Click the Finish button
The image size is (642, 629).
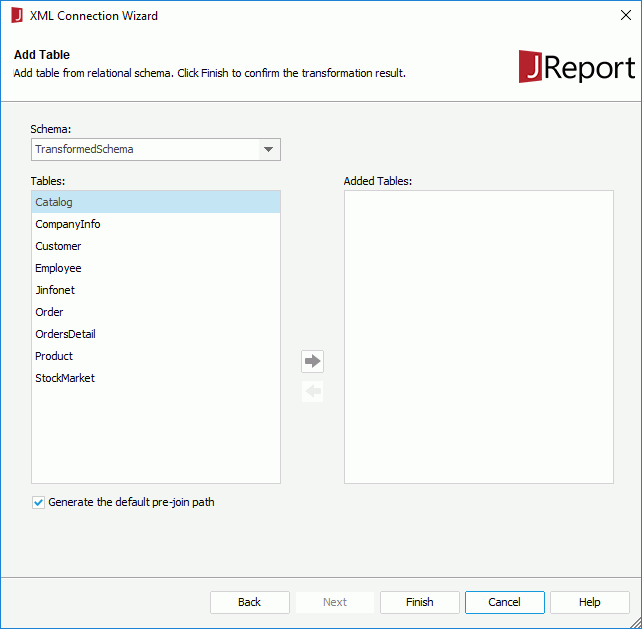tap(420, 602)
